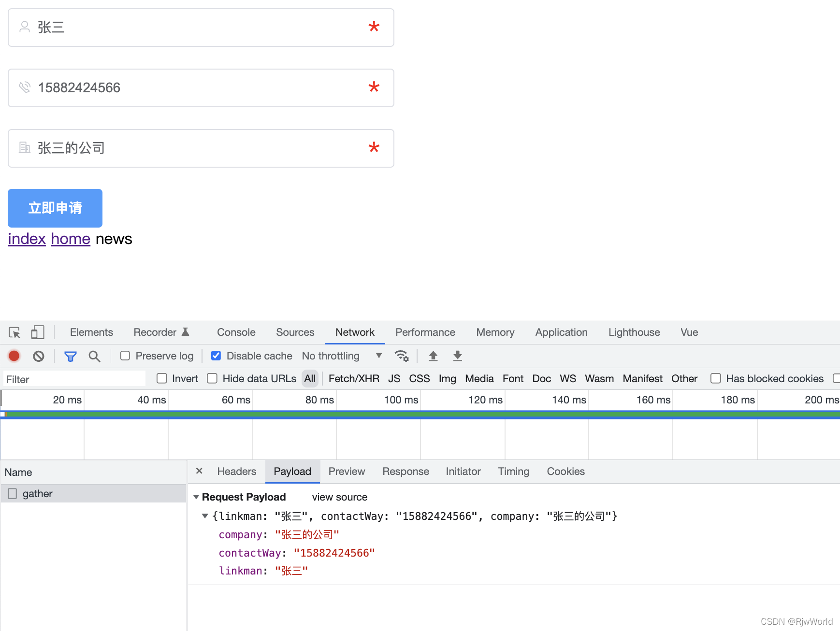Show request Headers tab
This screenshot has height=631, width=840.
(x=236, y=472)
